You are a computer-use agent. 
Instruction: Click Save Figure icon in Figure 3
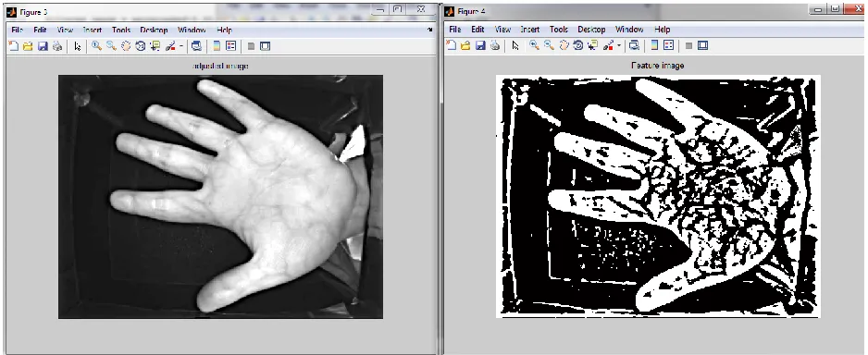click(43, 46)
